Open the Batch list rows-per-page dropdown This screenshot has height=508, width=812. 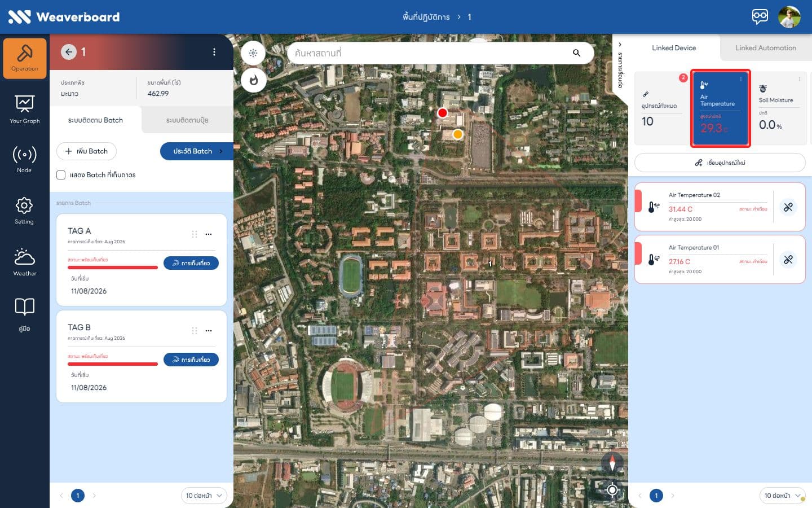coord(204,496)
